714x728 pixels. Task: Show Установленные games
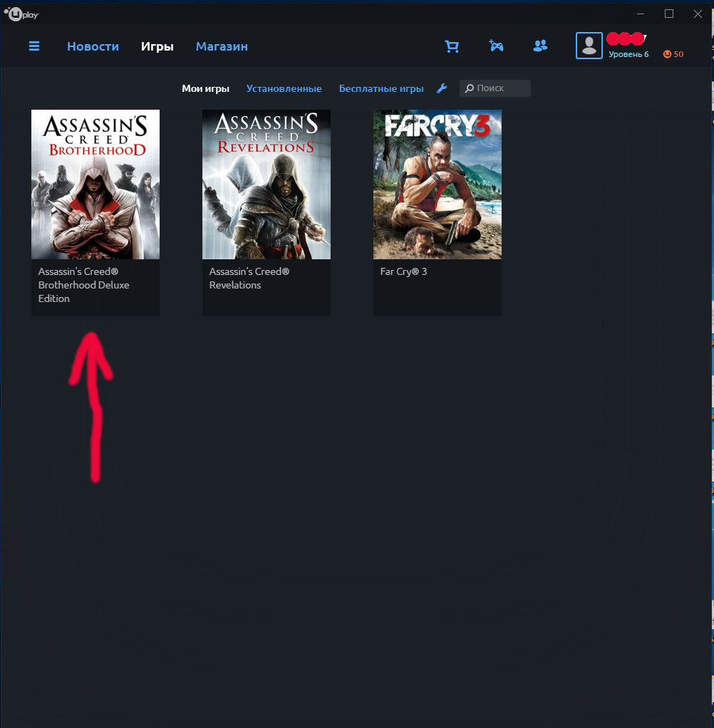point(284,88)
